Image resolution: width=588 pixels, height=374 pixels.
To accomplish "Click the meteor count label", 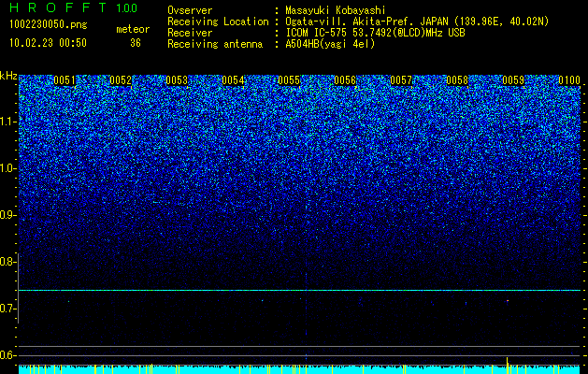I will pyautogui.click(x=133, y=29).
